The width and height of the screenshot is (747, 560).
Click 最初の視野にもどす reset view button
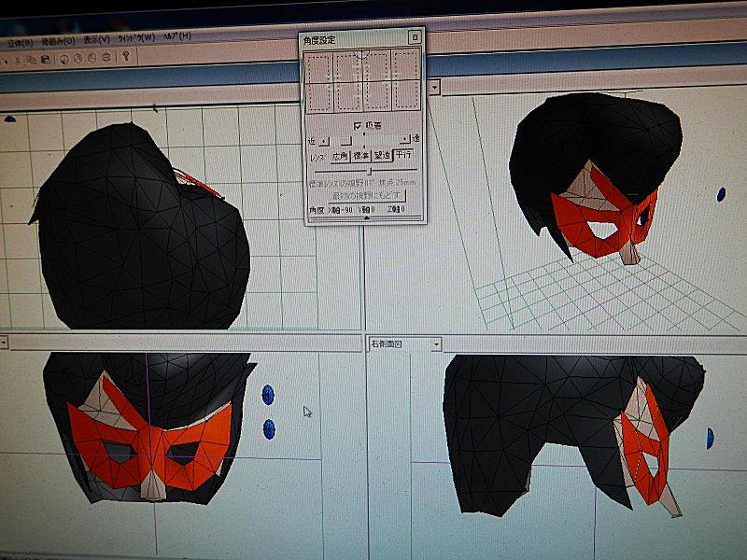(367, 195)
